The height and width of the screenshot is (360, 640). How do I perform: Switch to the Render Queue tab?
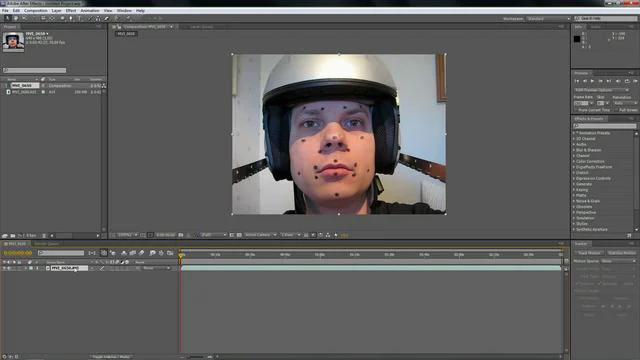click(47, 244)
